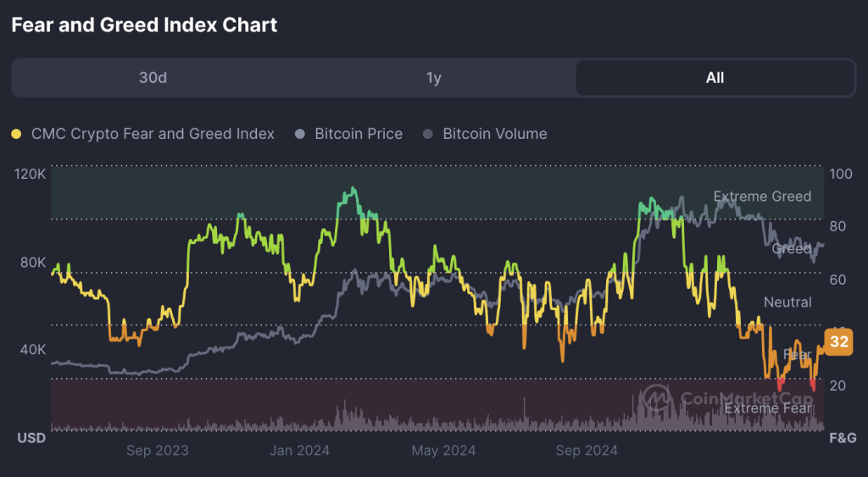Screen dimensions: 868x477
Task: Click the light gray Bitcoin Price legend dot
Action: tap(300, 134)
